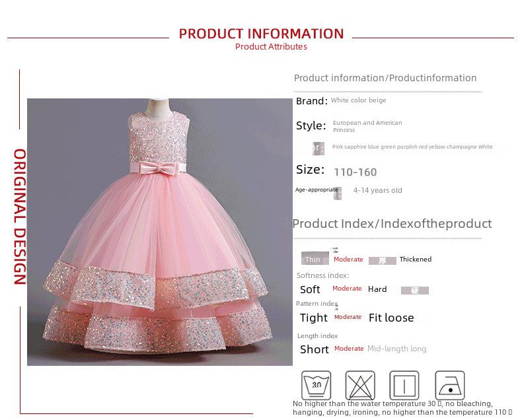Select Moderate in softness index row
Screen dimensions: 522x420
coord(347,288)
